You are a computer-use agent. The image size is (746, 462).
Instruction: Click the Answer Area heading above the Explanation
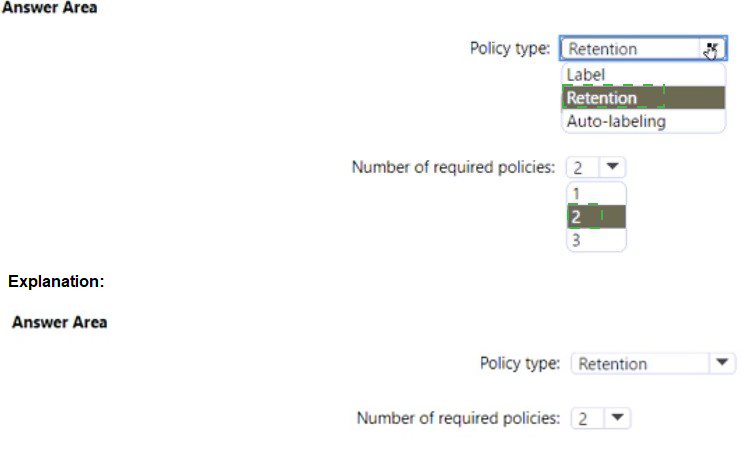50,8
